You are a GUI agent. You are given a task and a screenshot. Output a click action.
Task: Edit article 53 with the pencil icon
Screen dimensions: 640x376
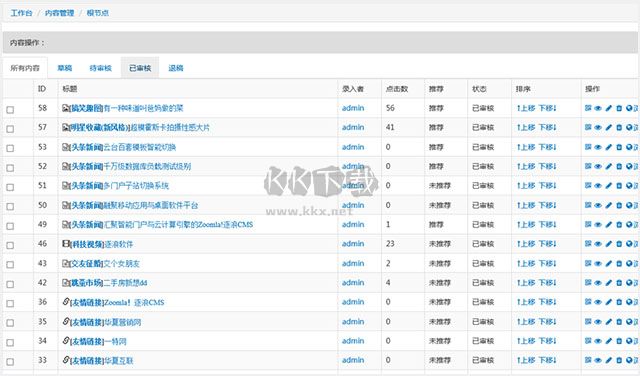click(x=609, y=147)
